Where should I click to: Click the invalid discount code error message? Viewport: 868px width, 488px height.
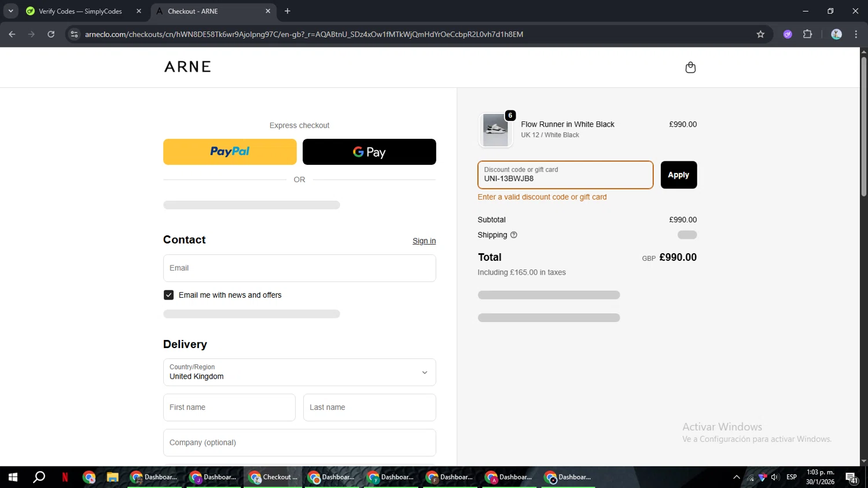click(x=542, y=197)
